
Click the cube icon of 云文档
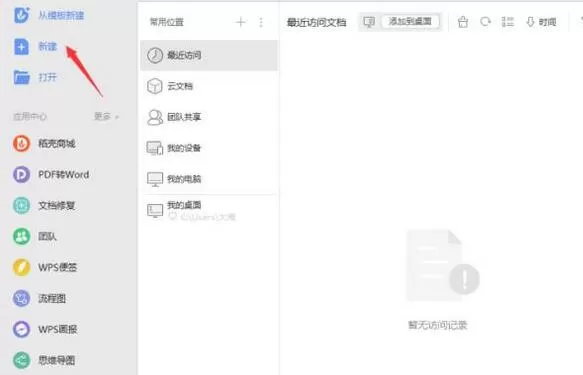pyautogui.click(x=155, y=86)
